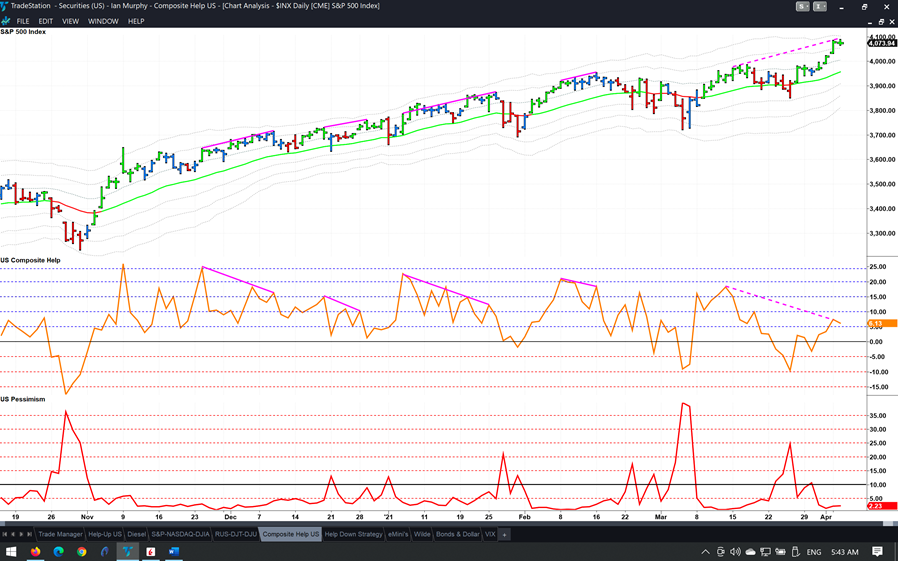Open the Firefox taskbar icon
Screen dimensions: 898x561
click(35, 552)
